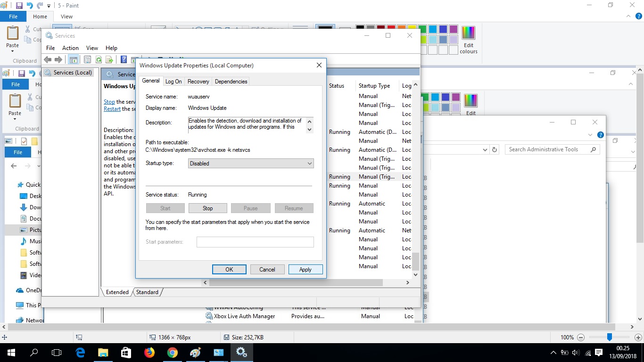
Task: Sort services by the Startup Type column header
Action: 374,86
